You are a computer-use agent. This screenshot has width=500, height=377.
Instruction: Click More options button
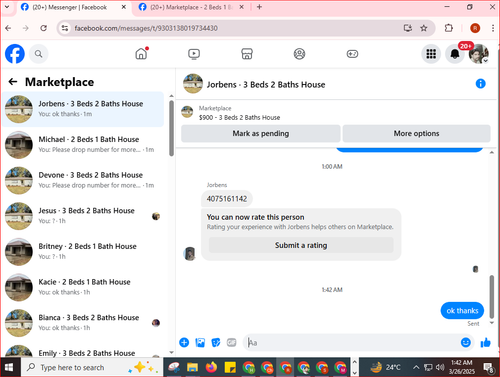(416, 133)
